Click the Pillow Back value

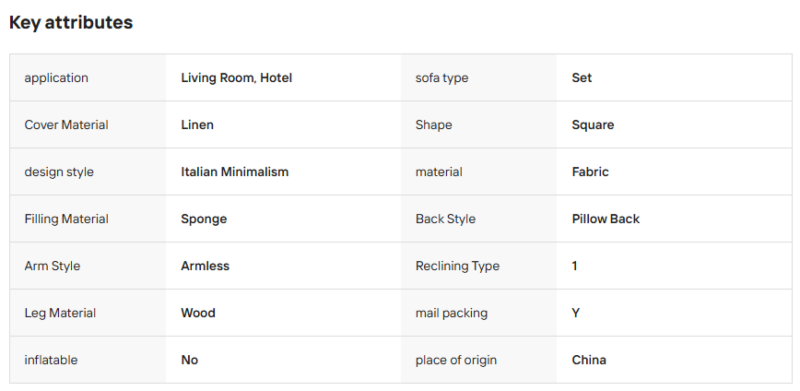click(x=606, y=219)
